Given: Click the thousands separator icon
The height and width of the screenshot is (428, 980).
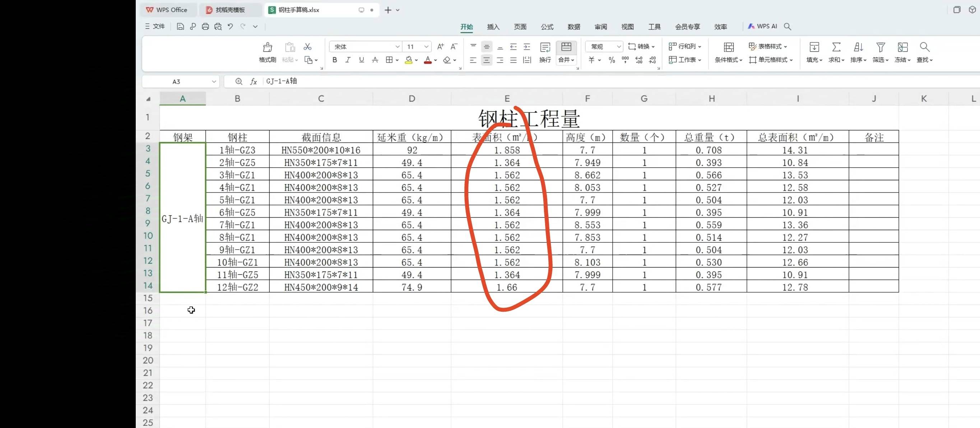Looking at the screenshot, I should click(625, 60).
